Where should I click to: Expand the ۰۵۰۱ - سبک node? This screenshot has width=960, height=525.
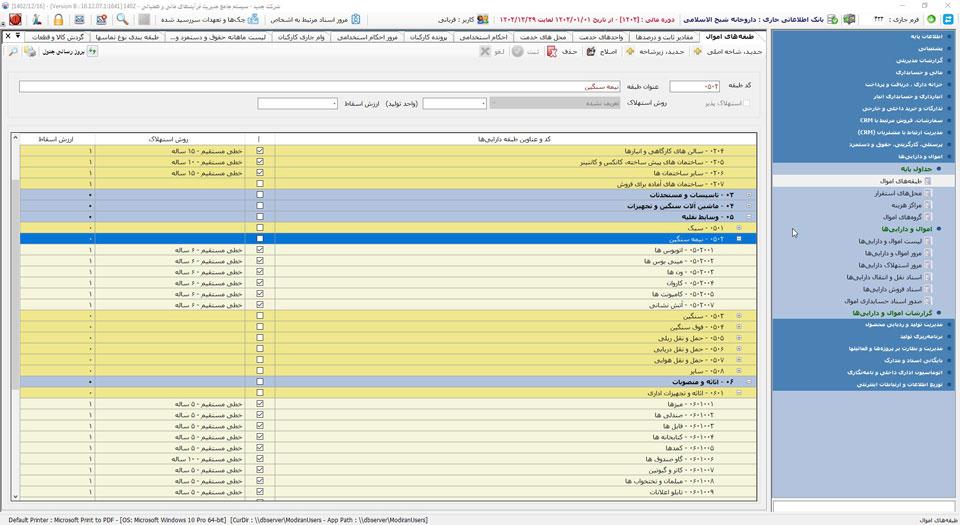pos(738,228)
